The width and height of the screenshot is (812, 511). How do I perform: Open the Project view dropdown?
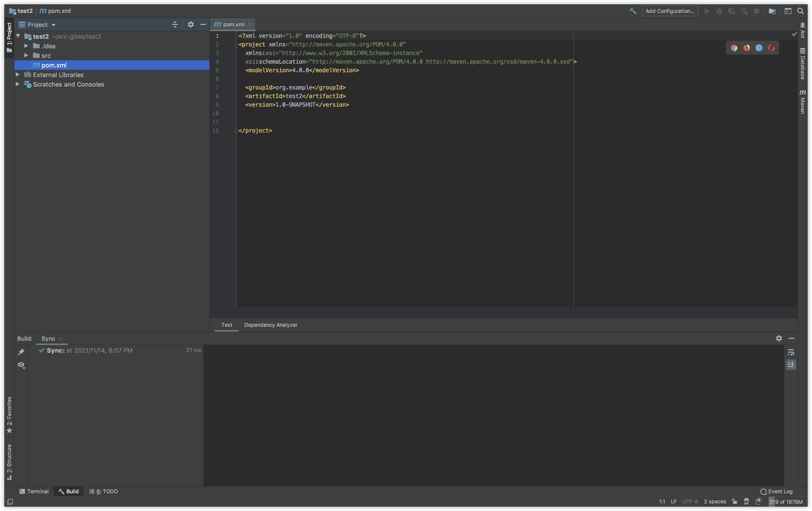click(53, 25)
